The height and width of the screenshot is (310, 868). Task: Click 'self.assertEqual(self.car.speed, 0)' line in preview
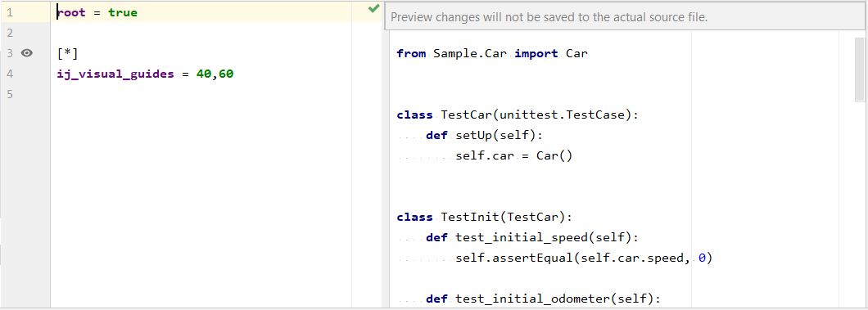click(584, 258)
